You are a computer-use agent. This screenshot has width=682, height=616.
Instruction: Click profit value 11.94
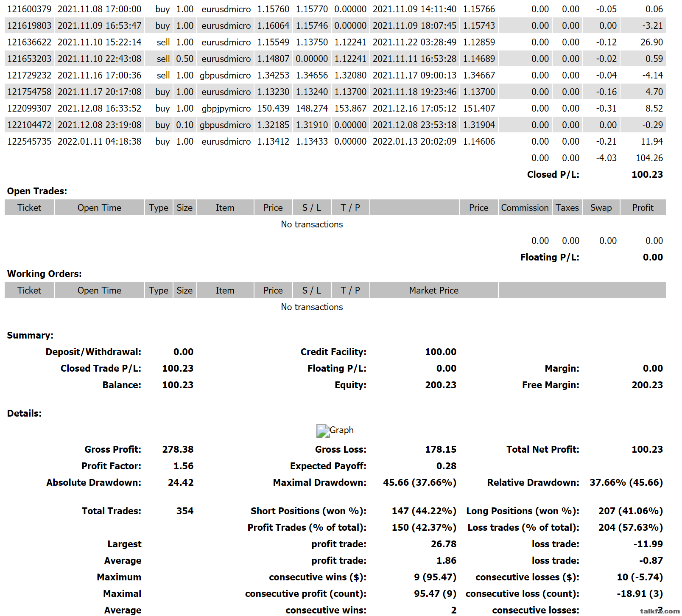pos(652,141)
